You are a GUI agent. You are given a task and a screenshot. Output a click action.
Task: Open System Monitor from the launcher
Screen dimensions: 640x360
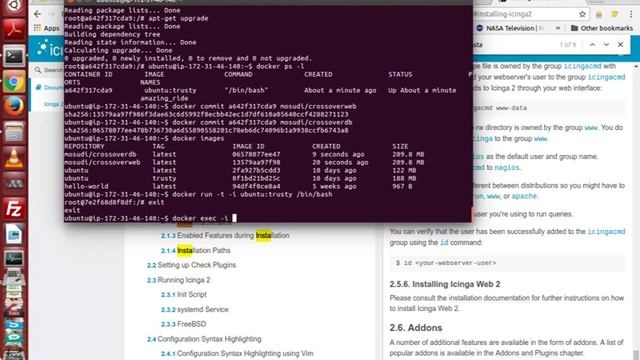click(x=14, y=259)
